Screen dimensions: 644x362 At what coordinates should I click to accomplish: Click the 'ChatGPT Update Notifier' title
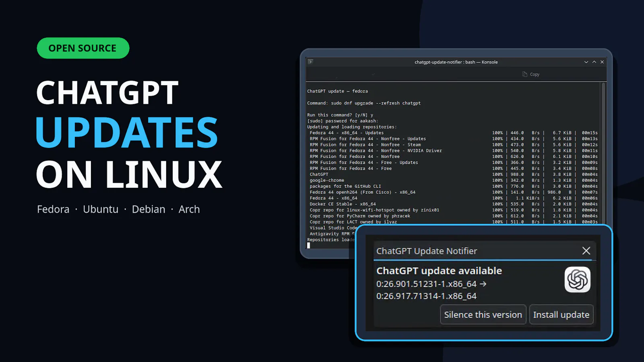(427, 251)
